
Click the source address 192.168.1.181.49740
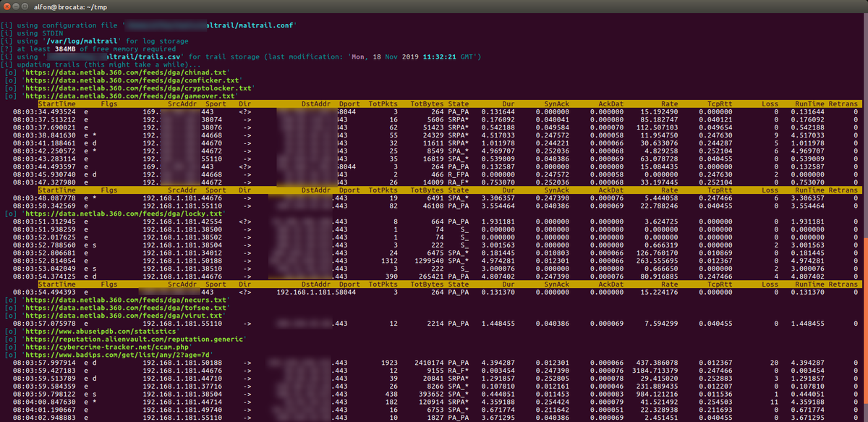[183, 410]
